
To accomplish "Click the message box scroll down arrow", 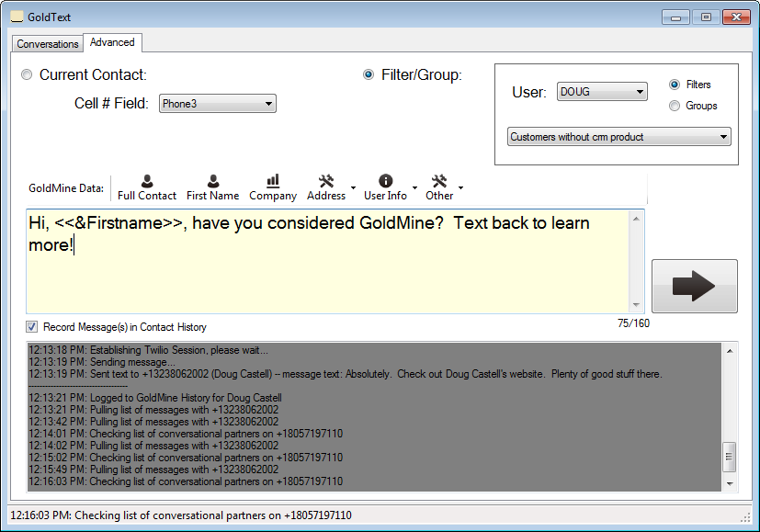I will pos(637,305).
